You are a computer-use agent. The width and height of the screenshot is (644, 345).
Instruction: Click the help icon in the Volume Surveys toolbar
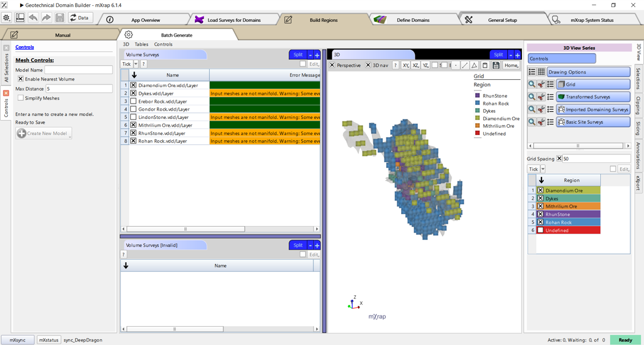coord(143,64)
